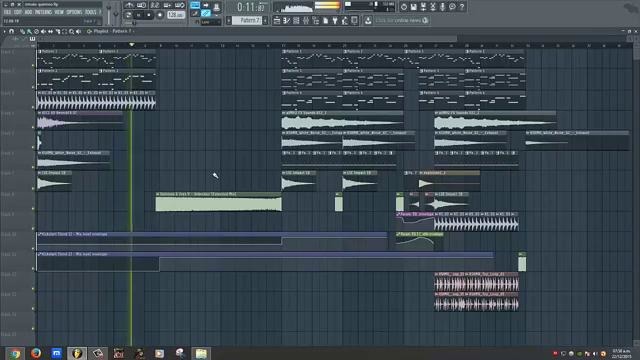Mute Track 6 with its green LED

(33, 167)
